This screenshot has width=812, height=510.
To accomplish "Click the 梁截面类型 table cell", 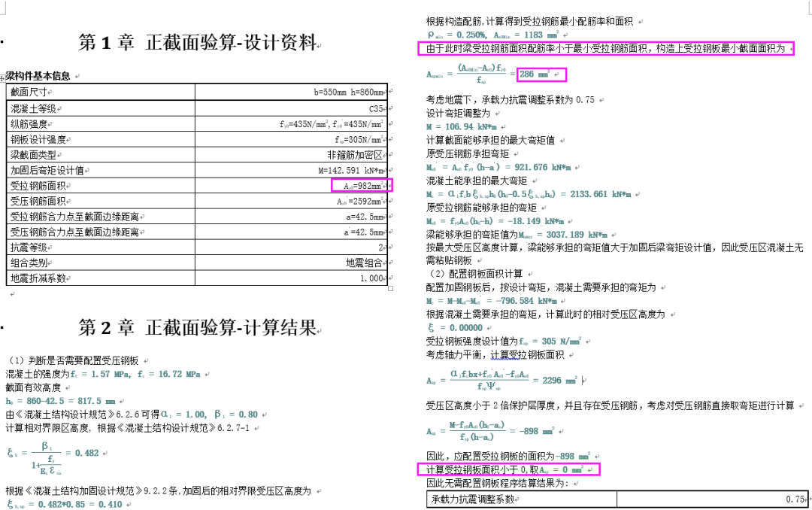I will pyautogui.click(x=101, y=155).
